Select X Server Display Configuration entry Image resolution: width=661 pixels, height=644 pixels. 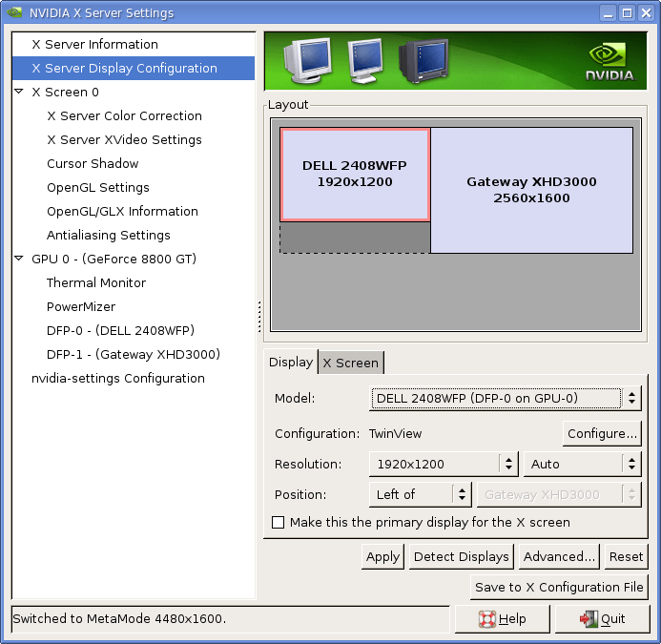134,68
